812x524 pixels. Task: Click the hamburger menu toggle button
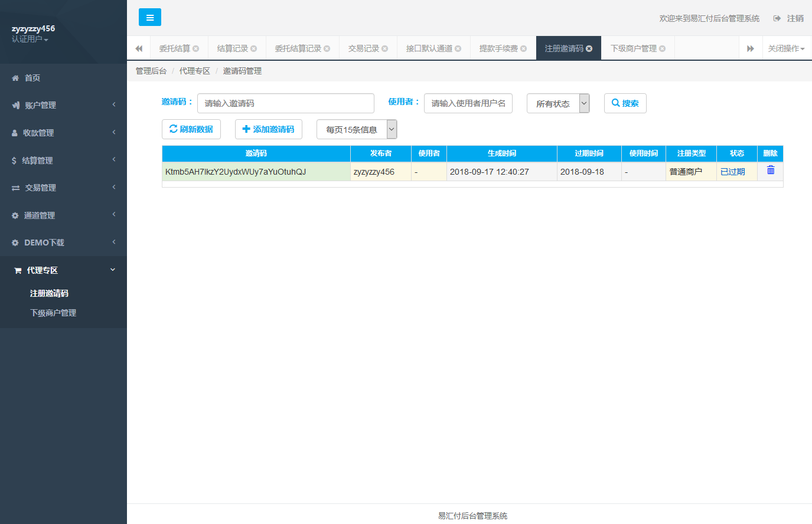149,18
